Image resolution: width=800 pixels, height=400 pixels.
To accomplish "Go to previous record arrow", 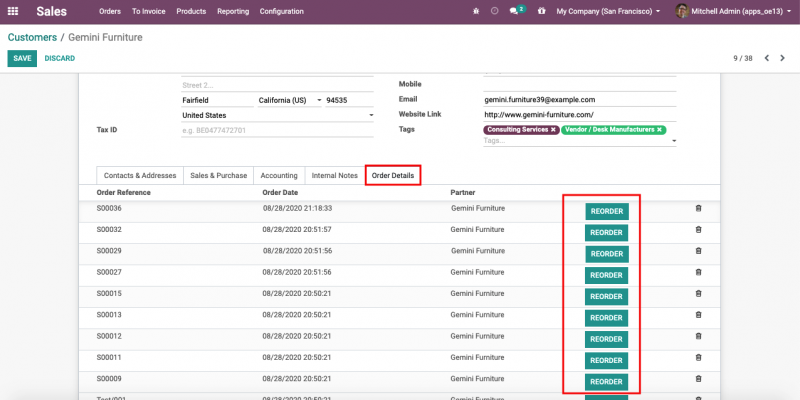I will point(767,58).
